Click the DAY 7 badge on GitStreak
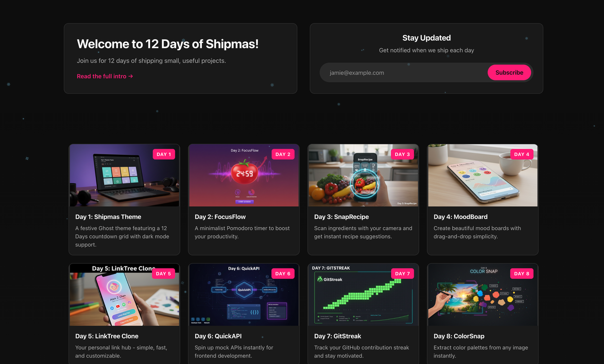The height and width of the screenshot is (364, 604). click(x=403, y=274)
